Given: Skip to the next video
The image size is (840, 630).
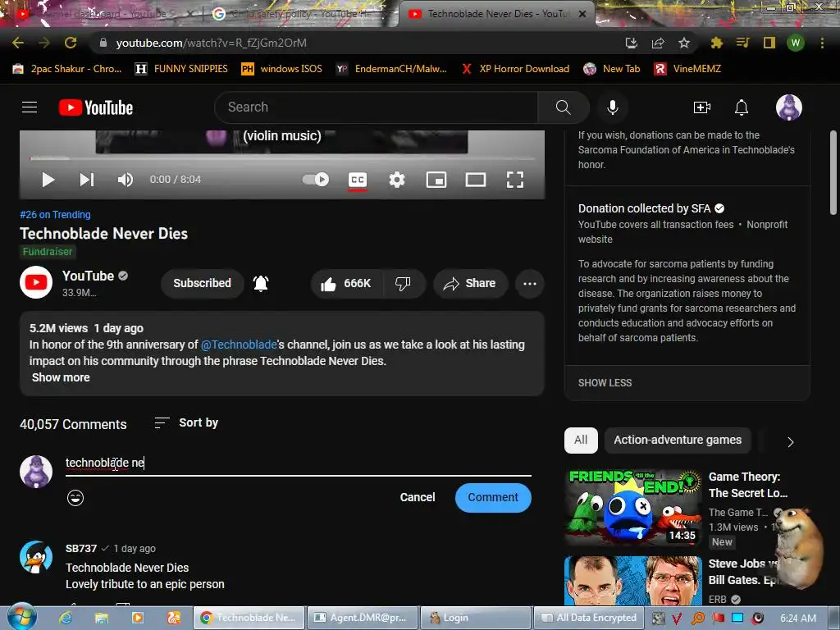Looking at the screenshot, I should [x=87, y=180].
